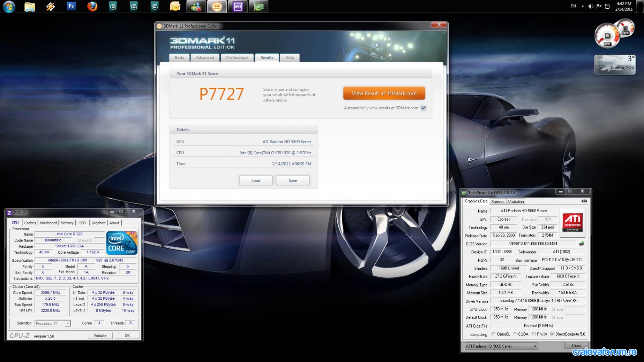Save GPU BIOS using the green chip icon
Viewport: 644px width, 362px height.
pyautogui.click(x=582, y=244)
